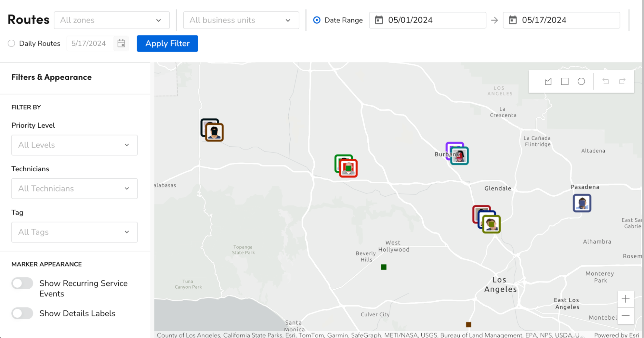Click the Monterey Park map label
Viewport: 644px width, 338px height.
pos(600,277)
